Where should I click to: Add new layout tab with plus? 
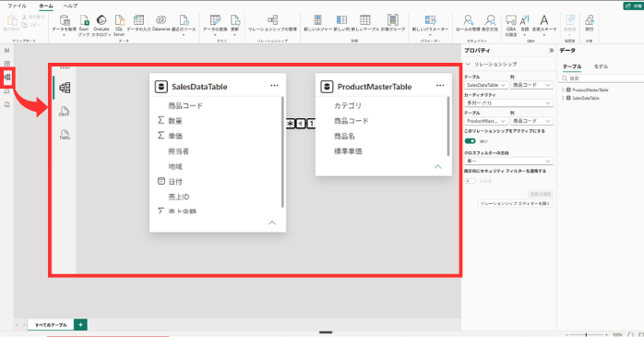click(x=80, y=325)
